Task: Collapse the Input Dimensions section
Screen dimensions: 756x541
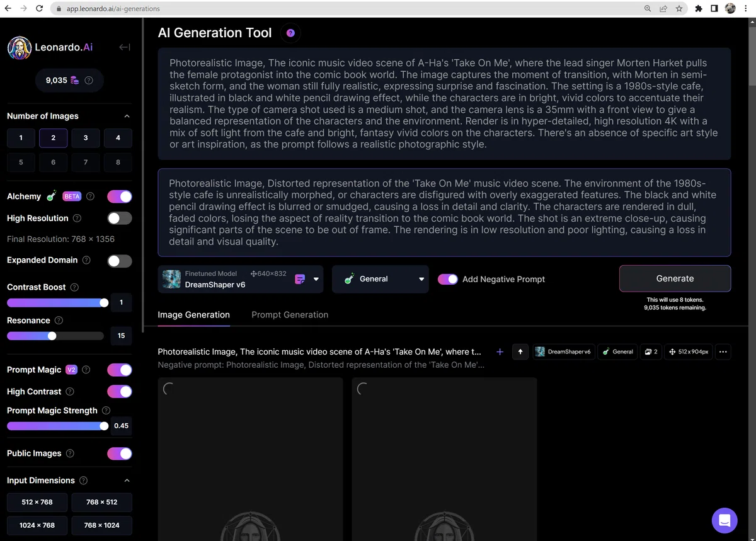Action: [127, 481]
